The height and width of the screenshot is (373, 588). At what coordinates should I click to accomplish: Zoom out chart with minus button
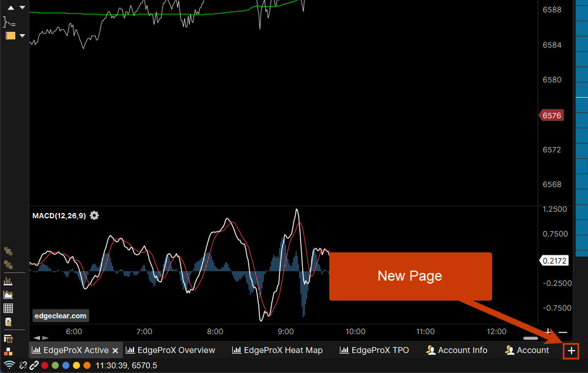click(563, 332)
